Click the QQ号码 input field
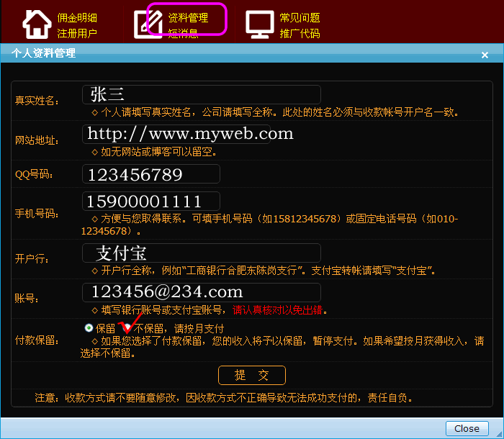The width and height of the screenshot is (504, 439). [x=151, y=174]
